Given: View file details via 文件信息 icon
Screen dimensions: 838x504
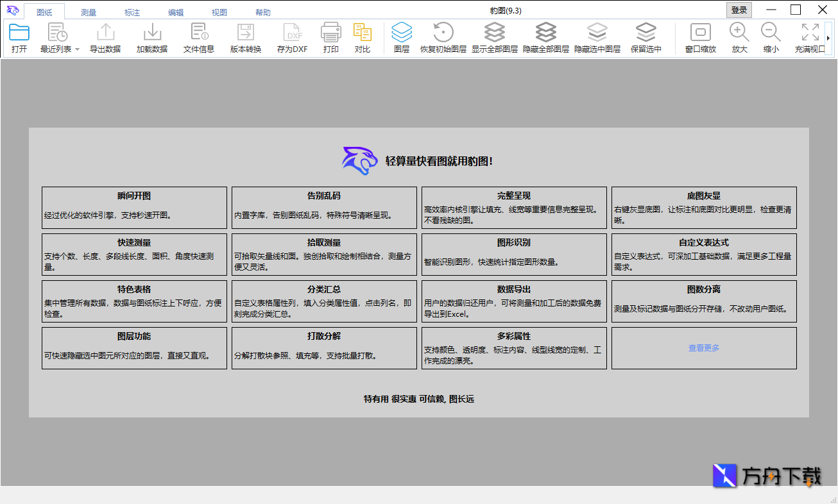Looking at the screenshot, I should tap(199, 37).
